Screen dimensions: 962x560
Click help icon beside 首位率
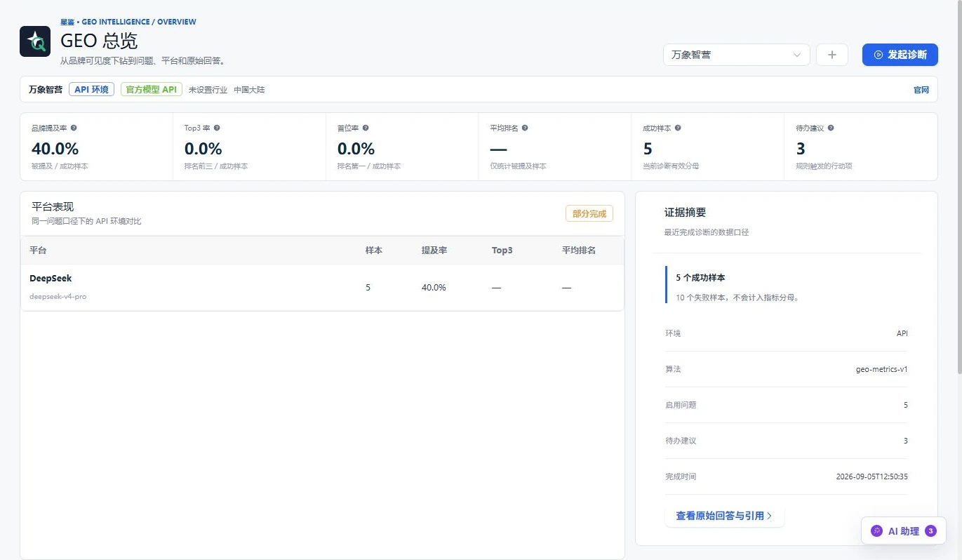click(366, 128)
